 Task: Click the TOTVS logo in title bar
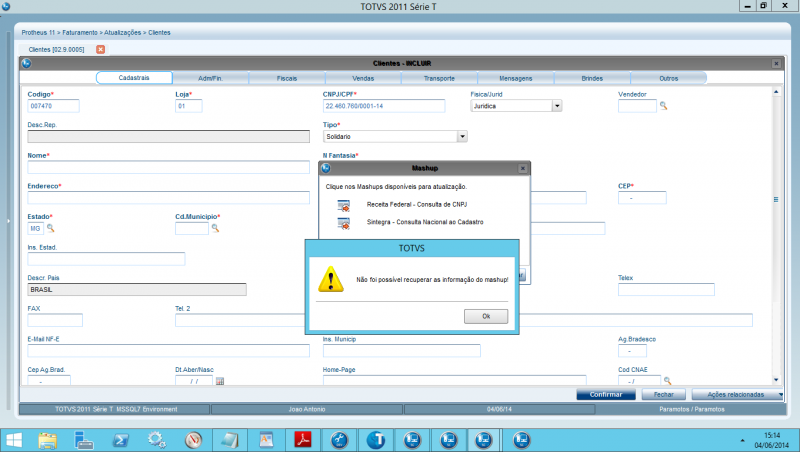(6, 6)
